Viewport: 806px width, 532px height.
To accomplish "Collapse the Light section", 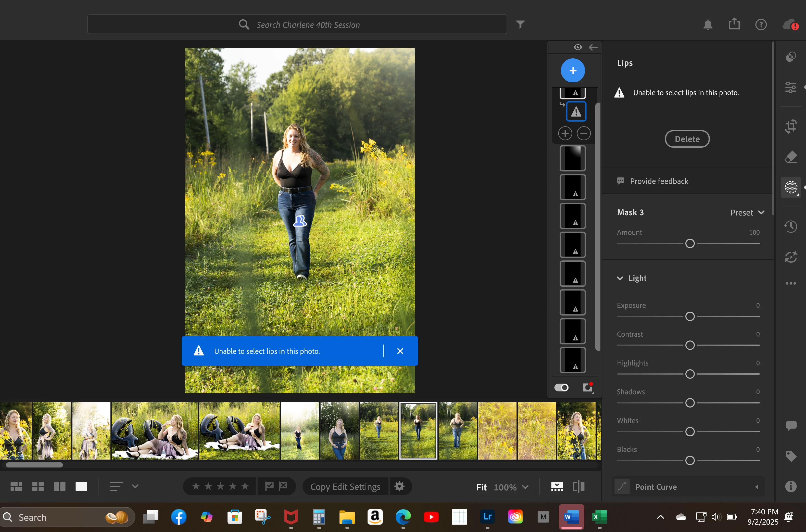I will pos(620,278).
